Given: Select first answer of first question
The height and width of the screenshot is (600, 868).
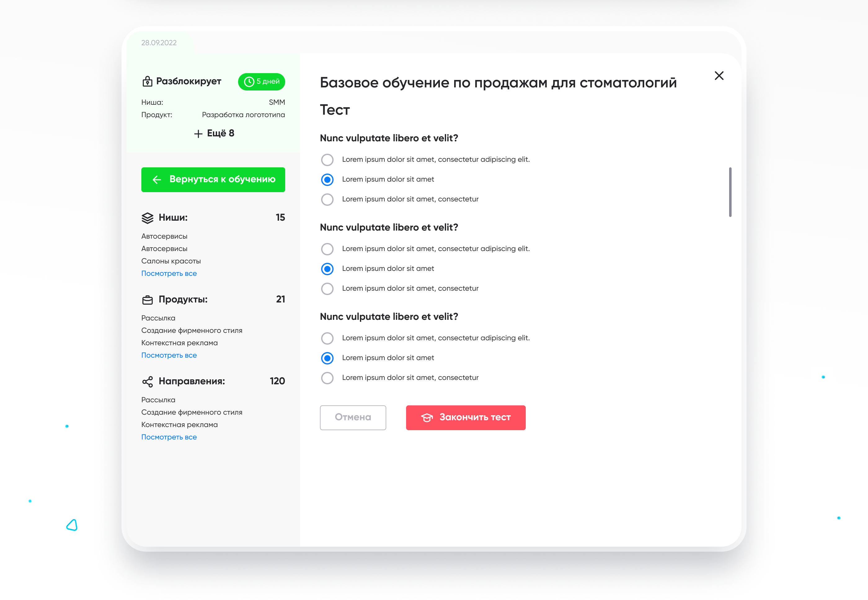Looking at the screenshot, I should tap(327, 160).
